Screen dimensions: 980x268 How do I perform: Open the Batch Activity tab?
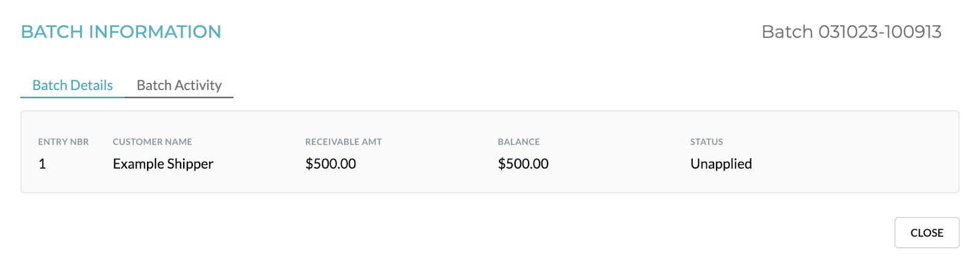pyautogui.click(x=179, y=85)
